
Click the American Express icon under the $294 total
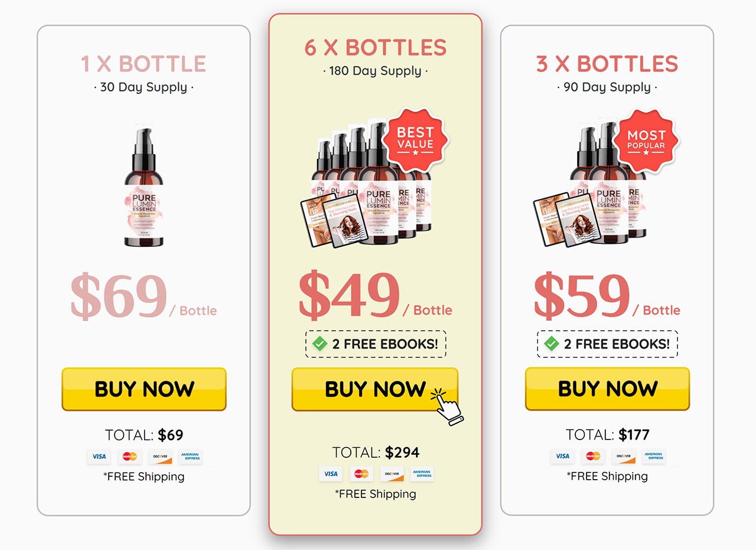click(422, 474)
